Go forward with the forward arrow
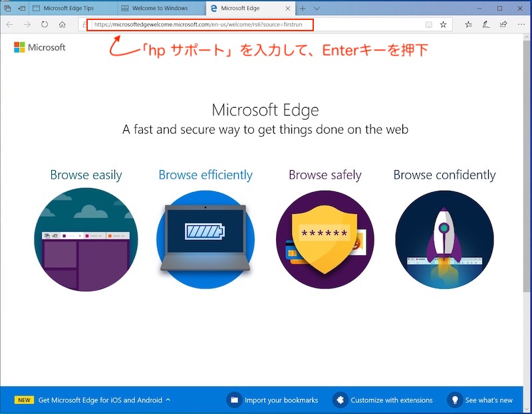This screenshot has height=414, width=532. pos(27,25)
